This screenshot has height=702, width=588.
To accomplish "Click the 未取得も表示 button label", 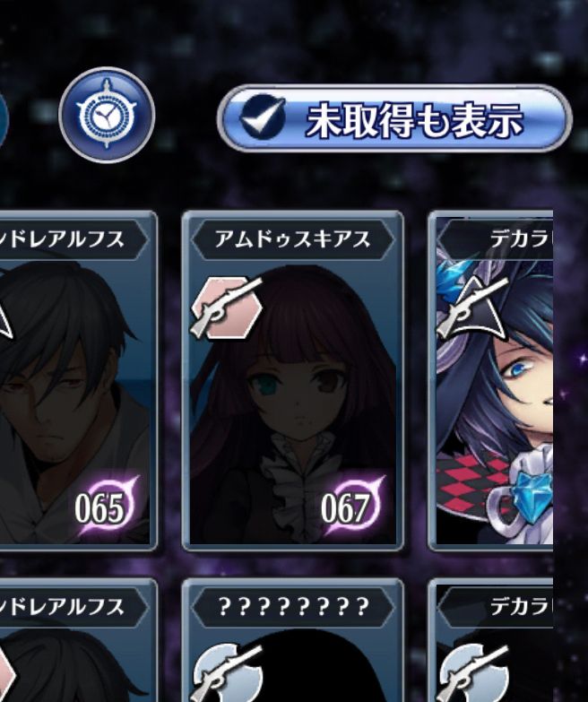I will pos(415,120).
